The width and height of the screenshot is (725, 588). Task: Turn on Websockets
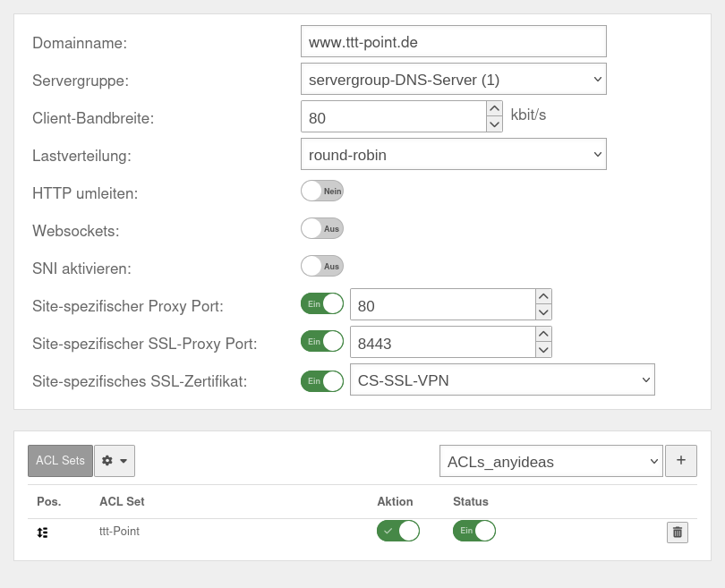[x=322, y=228]
